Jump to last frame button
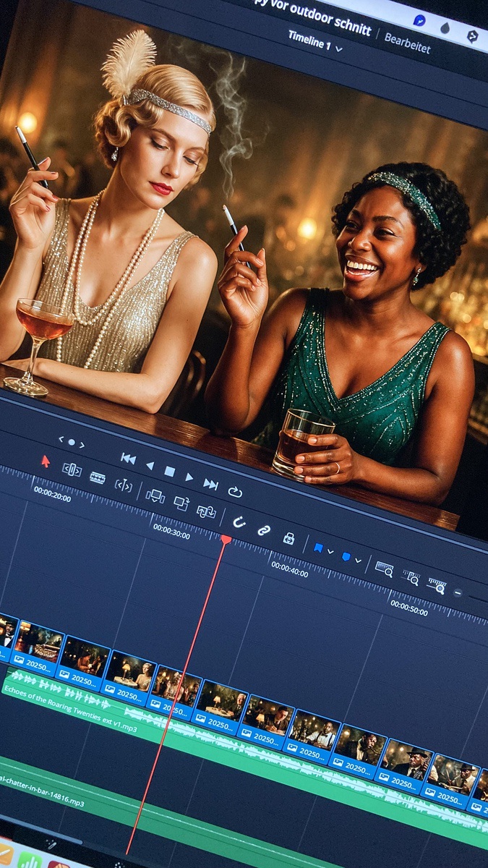 tap(210, 484)
